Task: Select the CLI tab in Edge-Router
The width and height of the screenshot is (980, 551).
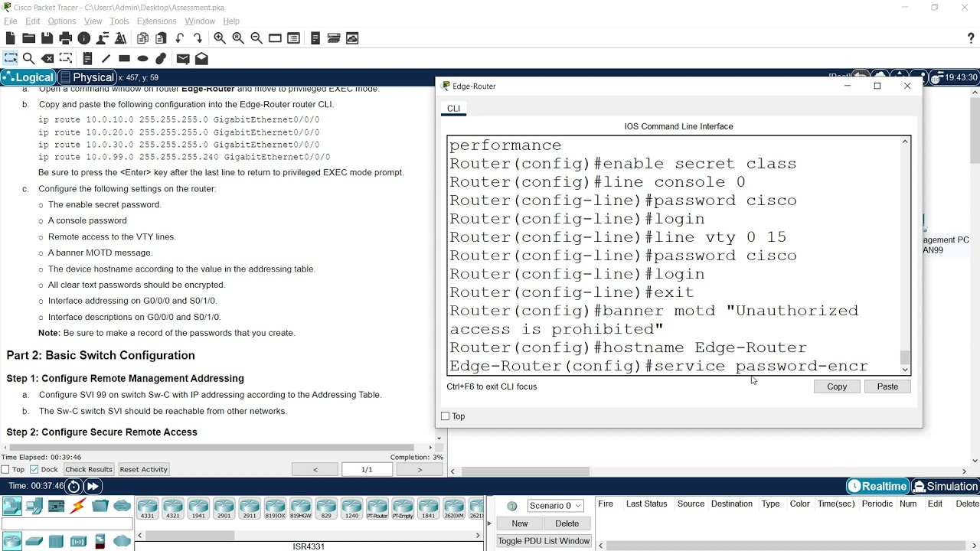Action: pyautogui.click(x=454, y=109)
